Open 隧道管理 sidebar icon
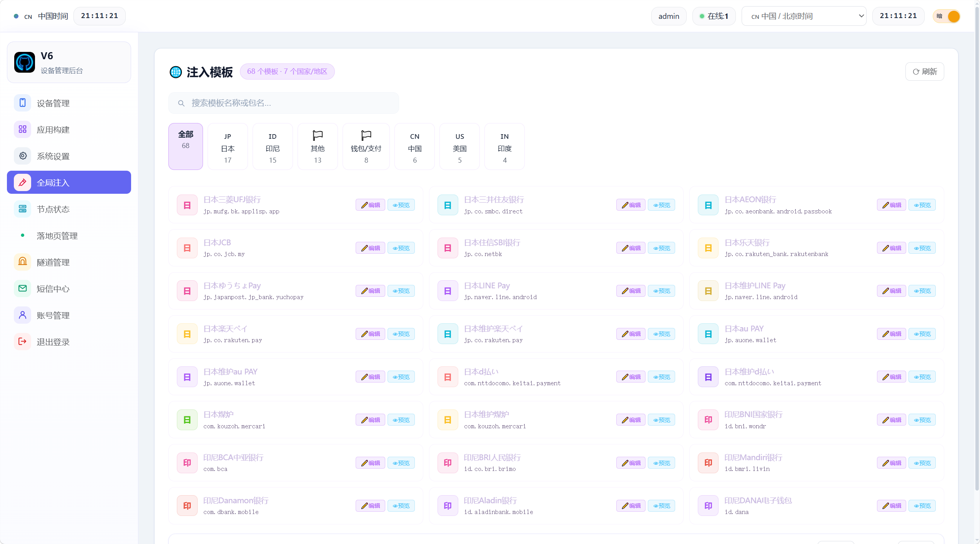Viewport: 980px width, 544px height. [x=23, y=262]
